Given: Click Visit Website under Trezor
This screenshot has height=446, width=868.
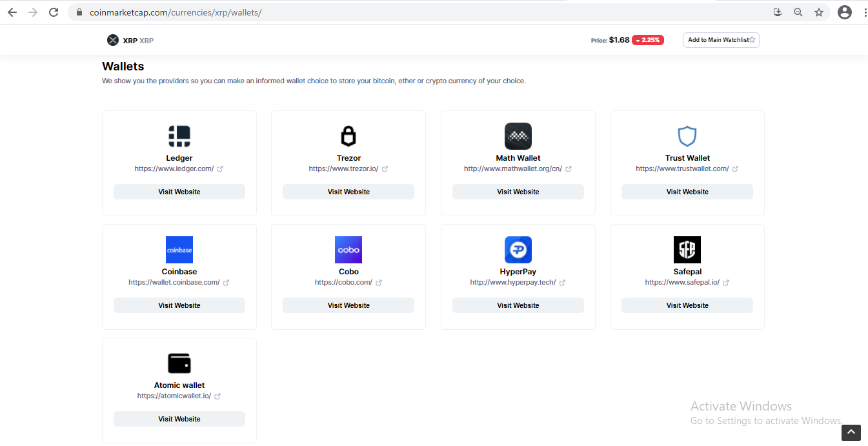Looking at the screenshot, I should click(348, 192).
